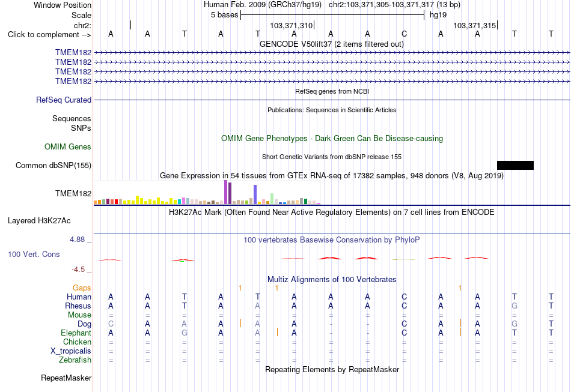Screen dimensions: 571x392
Task: Select the Rhesus species label
Action: click(x=78, y=306)
